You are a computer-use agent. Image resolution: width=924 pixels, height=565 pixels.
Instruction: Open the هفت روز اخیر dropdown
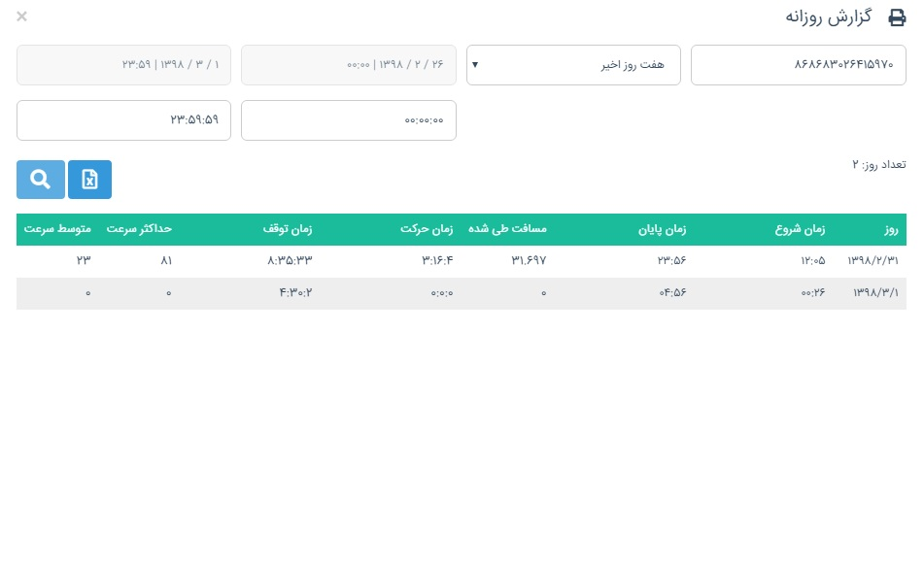(x=577, y=65)
